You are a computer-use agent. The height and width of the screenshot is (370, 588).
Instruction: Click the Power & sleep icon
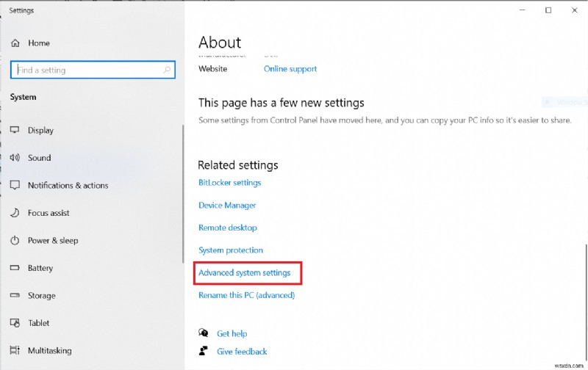point(15,240)
